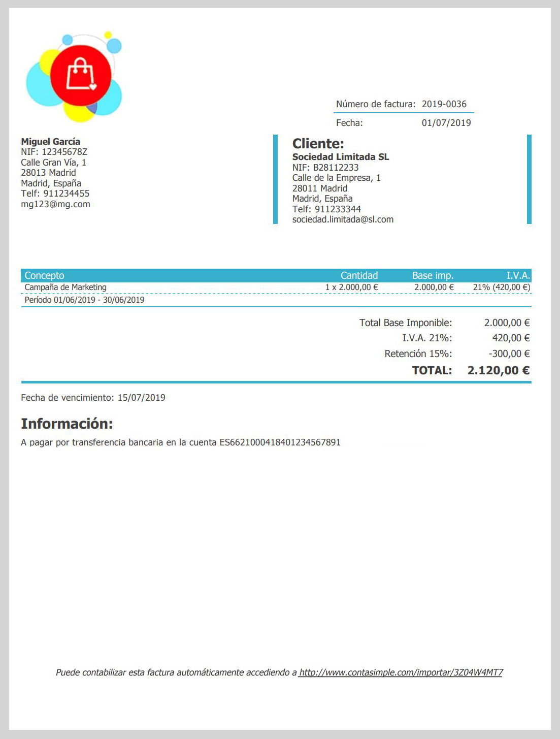Click the postal line 28013 Madrid
The width and height of the screenshot is (560, 739).
(x=48, y=173)
